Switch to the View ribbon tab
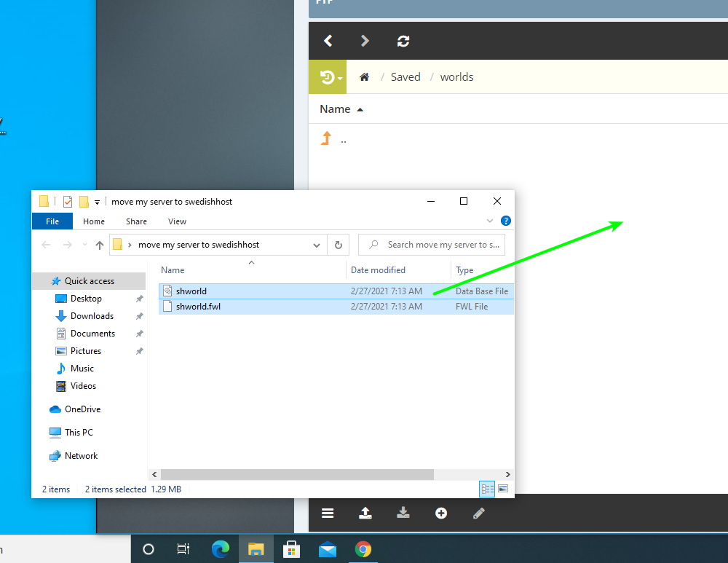This screenshot has height=563, width=728. coord(177,221)
